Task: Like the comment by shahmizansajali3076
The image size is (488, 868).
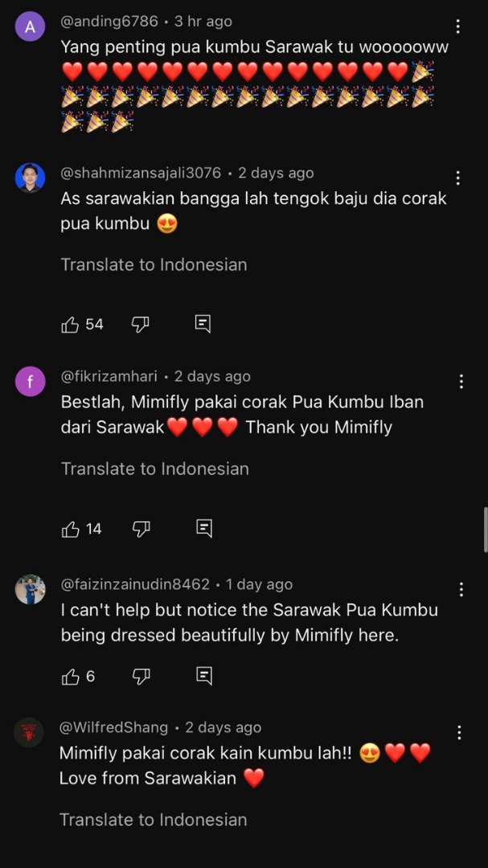Action: [71, 325]
